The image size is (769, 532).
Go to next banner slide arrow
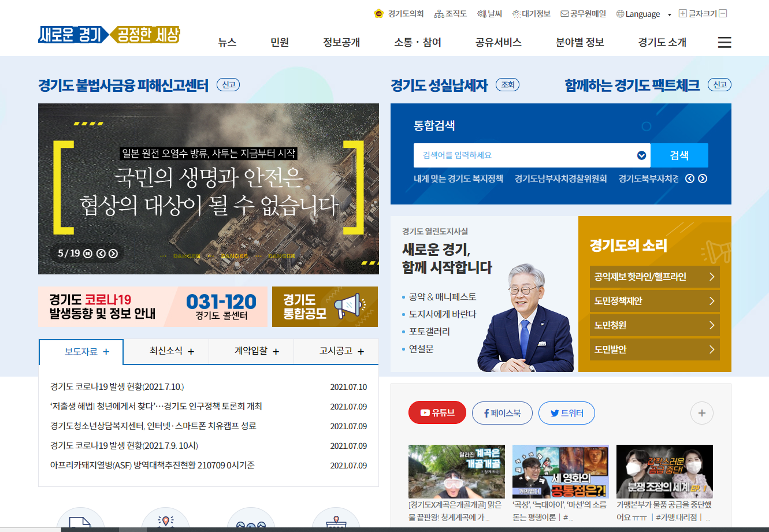[113, 253]
